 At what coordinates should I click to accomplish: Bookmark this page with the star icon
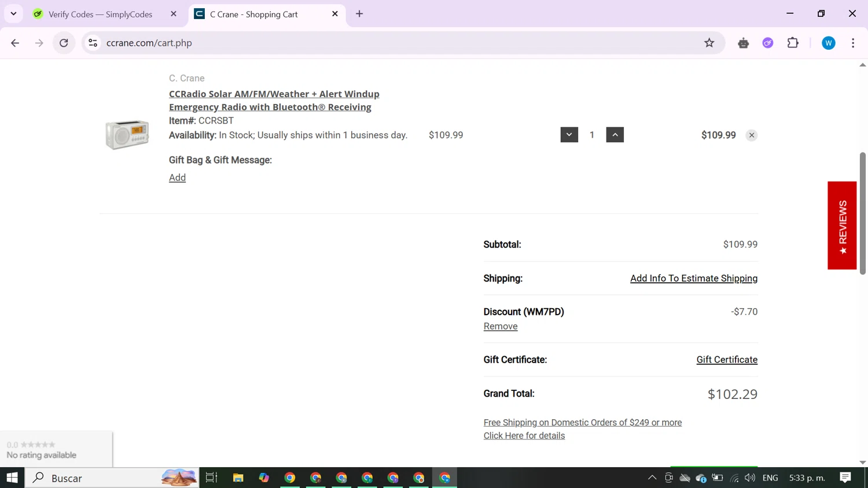coord(709,43)
